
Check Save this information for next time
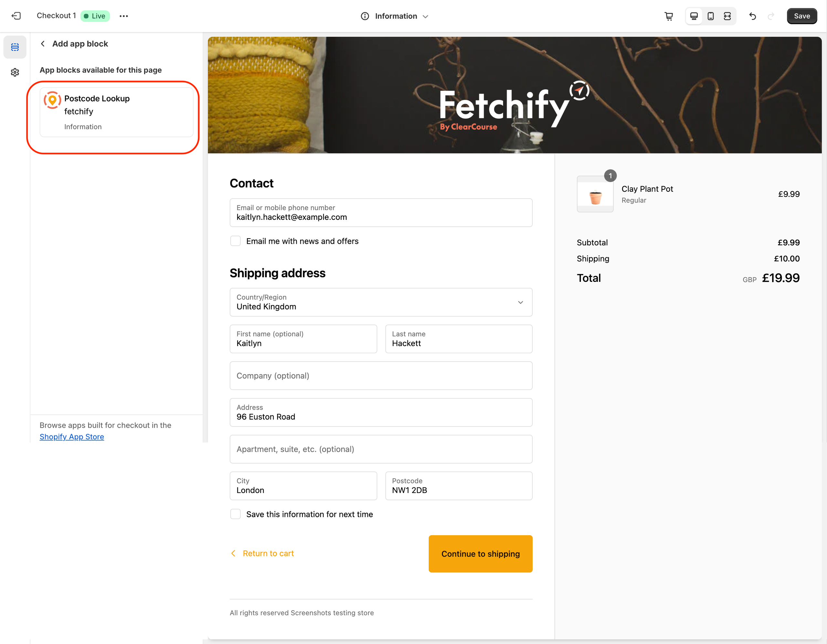pyautogui.click(x=236, y=514)
